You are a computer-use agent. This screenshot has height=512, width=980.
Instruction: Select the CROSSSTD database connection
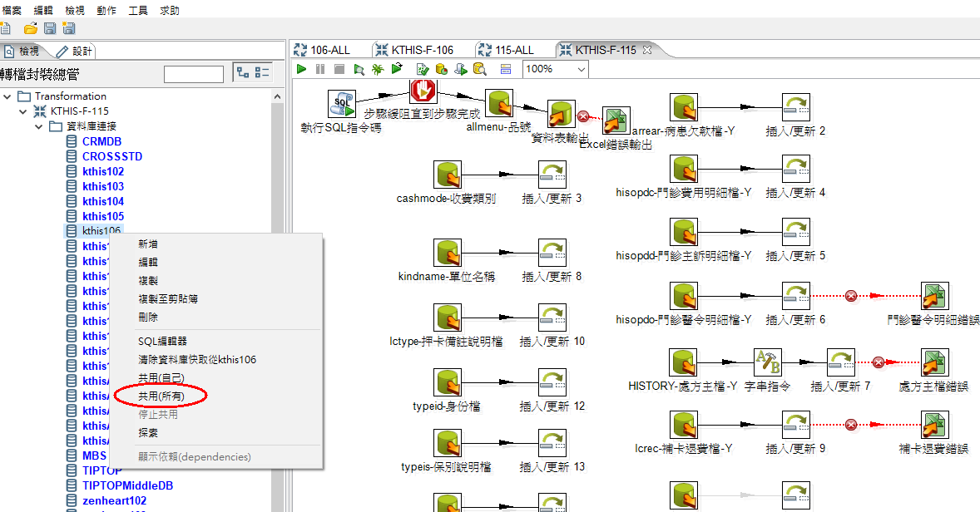pyautogui.click(x=112, y=156)
